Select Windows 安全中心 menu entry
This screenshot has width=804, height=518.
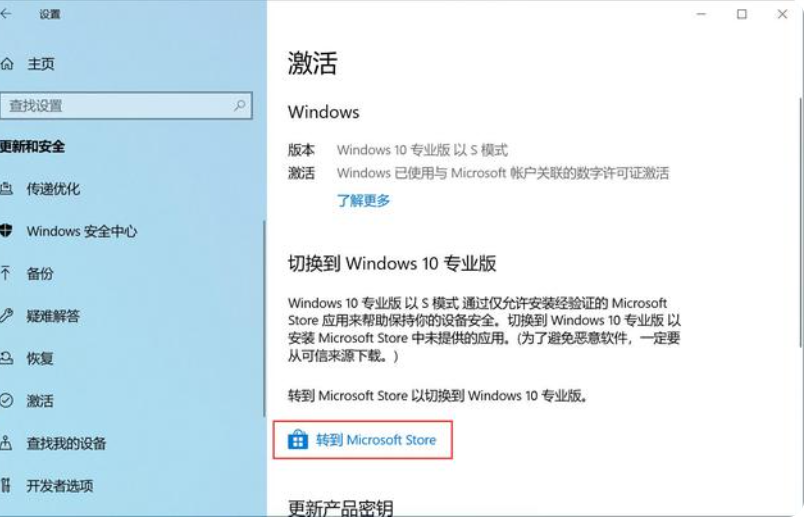[x=82, y=231]
